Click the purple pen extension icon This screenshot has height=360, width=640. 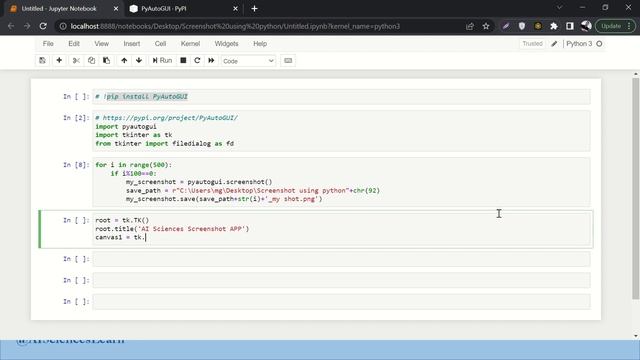pos(506,26)
